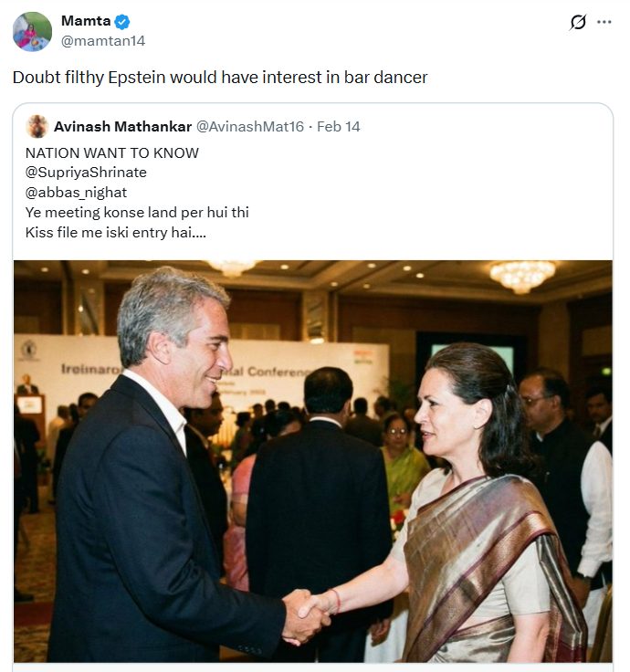The image size is (630, 672).
Task: Click the @AvinashMat16 handle
Action: (250, 126)
